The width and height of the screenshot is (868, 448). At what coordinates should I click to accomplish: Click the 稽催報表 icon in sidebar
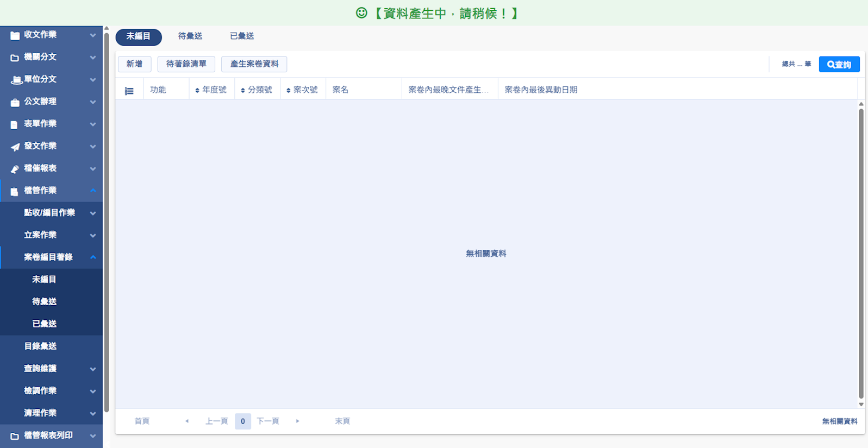[15, 169]
